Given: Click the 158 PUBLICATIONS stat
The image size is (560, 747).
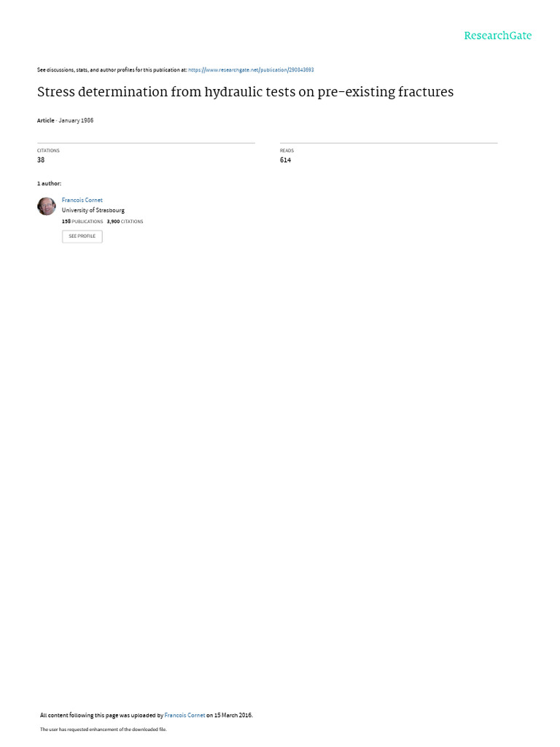Looking at the screenshot, I should tap(82, 222).
